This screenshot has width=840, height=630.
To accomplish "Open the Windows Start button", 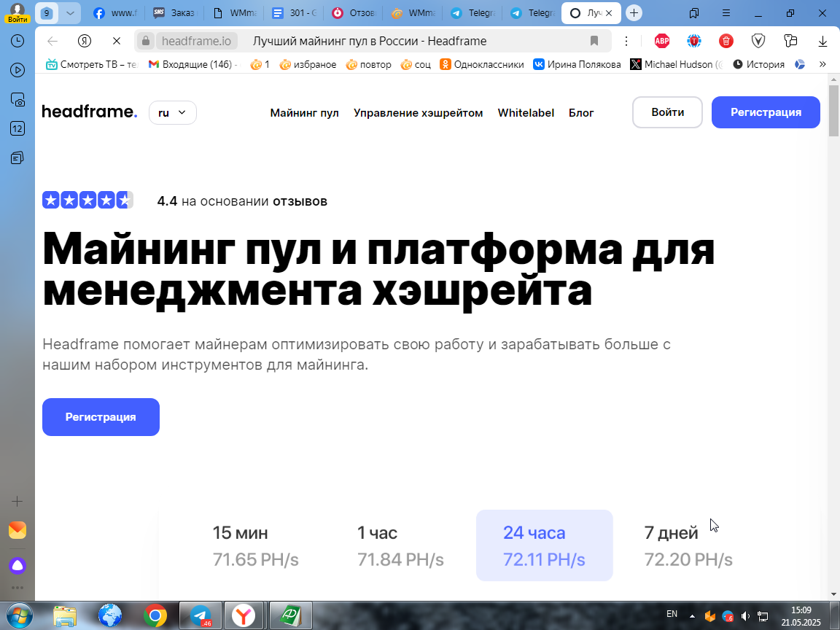I will pos(19,616).
